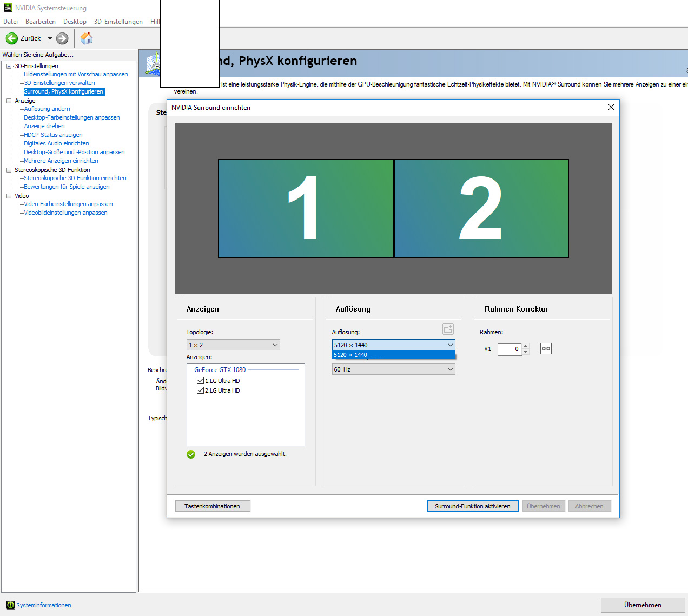The height and width of the screenshot is (616, 688).
Task: Open the home start page icon
Action: [87, 38]
